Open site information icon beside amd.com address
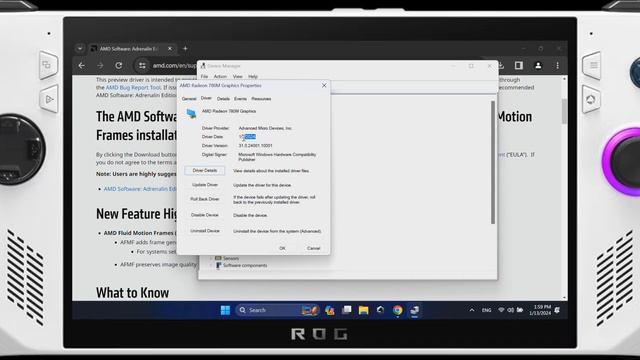The width and height of the screenshot is (640, 360). pos(142,65)
